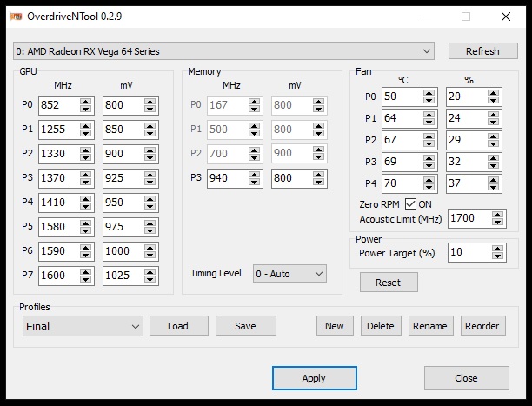This screenshot has height=406, width=532.
Task: Click the Load profile button
Action: 178,326
